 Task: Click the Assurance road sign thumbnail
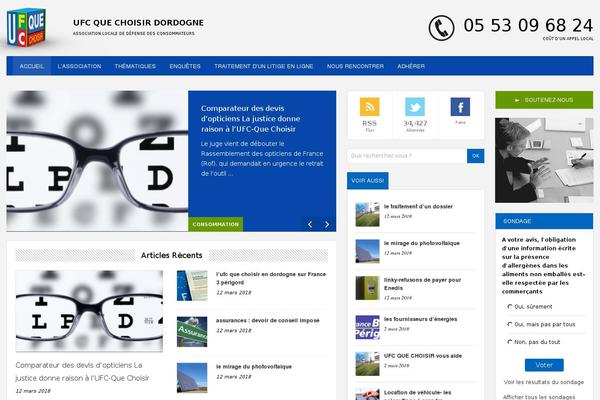(x=192, y=331)
